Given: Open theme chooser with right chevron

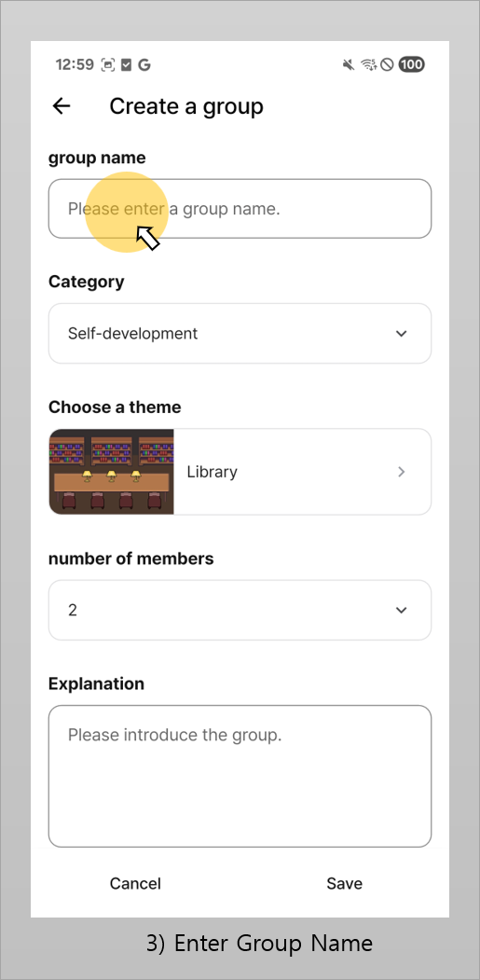Looking at the screenshot, I should point(402,472).
